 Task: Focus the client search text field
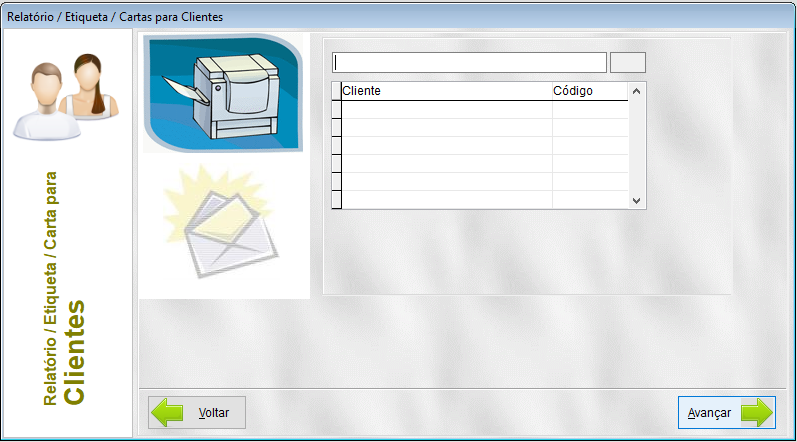469,62
